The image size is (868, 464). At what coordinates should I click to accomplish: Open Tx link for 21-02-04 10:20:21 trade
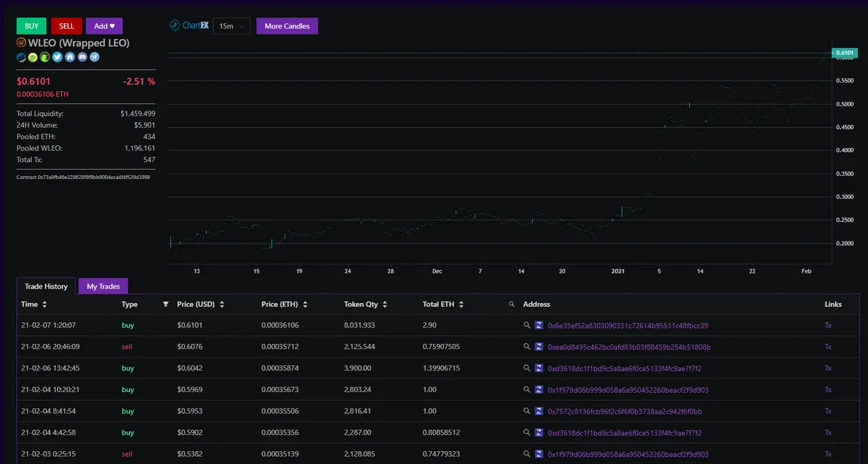828,390
